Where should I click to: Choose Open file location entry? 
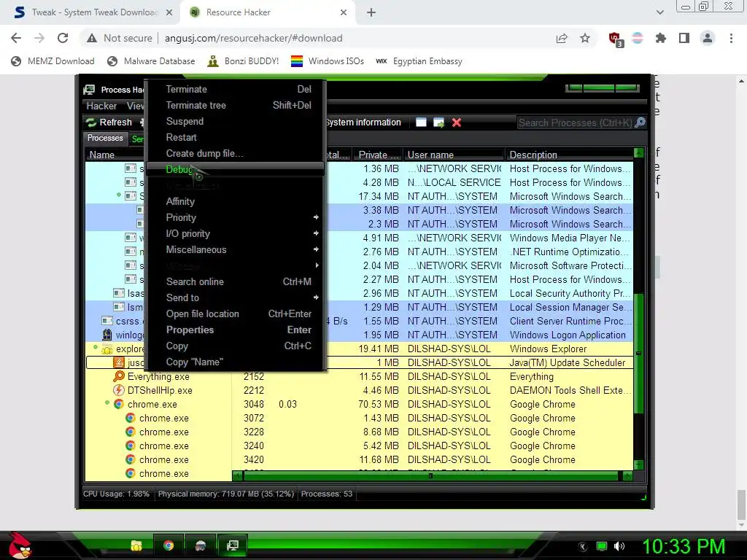[x=236, y=314]
